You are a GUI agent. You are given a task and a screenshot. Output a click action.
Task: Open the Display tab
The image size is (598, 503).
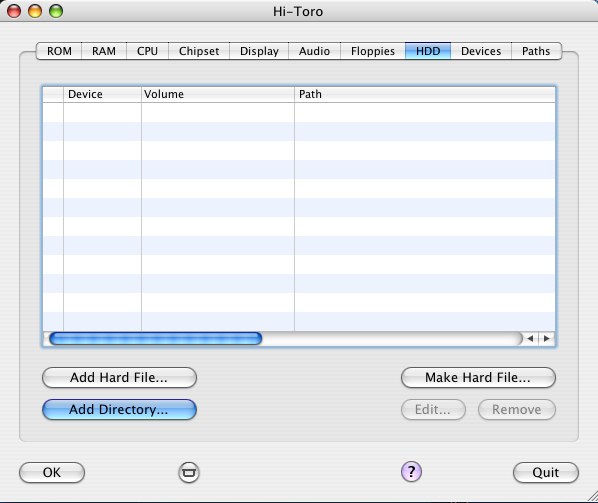[x=259, y=51]
